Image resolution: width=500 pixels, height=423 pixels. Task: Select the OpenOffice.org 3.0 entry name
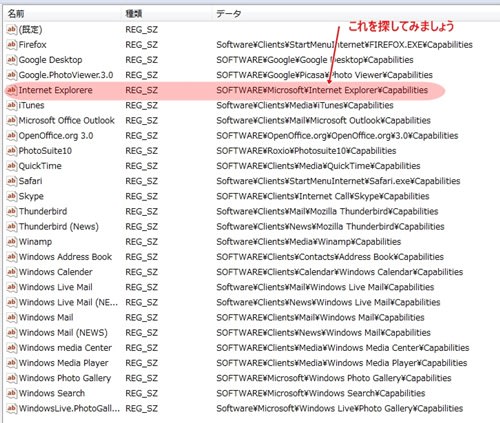(x=56, y=136)
